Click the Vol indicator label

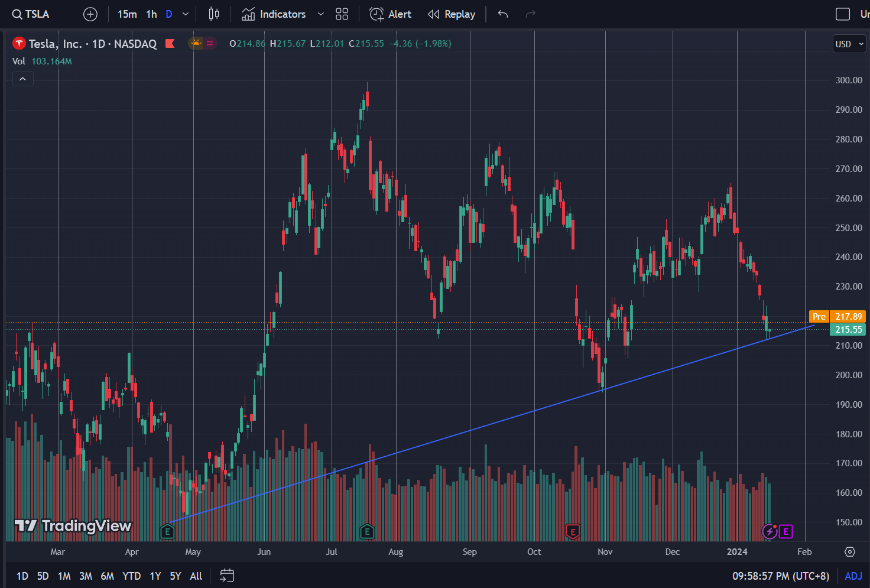coord(19,61)
